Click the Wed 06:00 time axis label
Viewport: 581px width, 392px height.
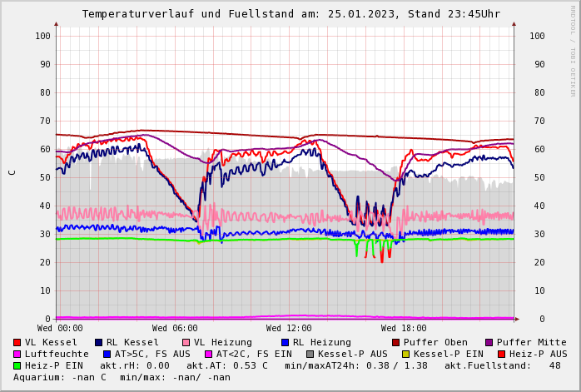click(175, 329)
